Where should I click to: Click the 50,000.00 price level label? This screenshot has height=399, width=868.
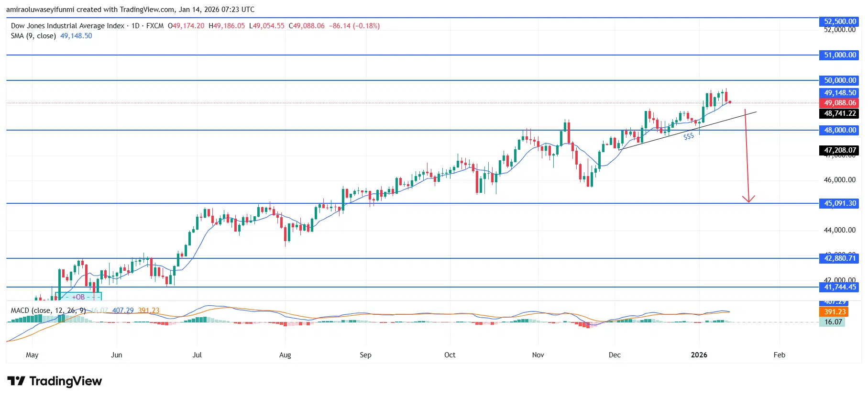click(840, 80)
